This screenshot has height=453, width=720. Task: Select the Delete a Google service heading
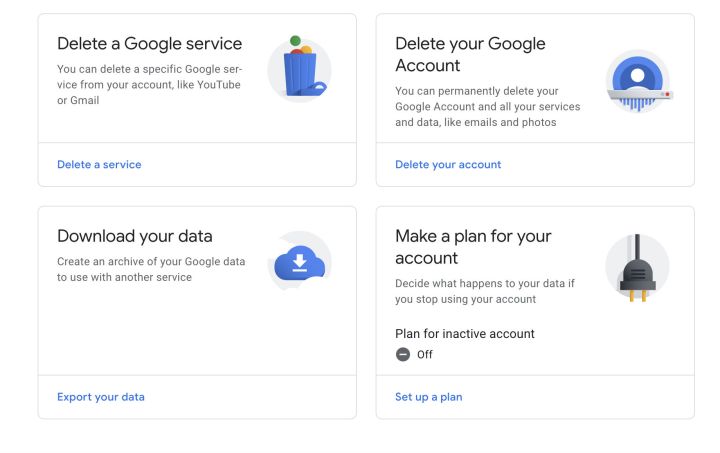pyautogui.click(x=149, y=44)
